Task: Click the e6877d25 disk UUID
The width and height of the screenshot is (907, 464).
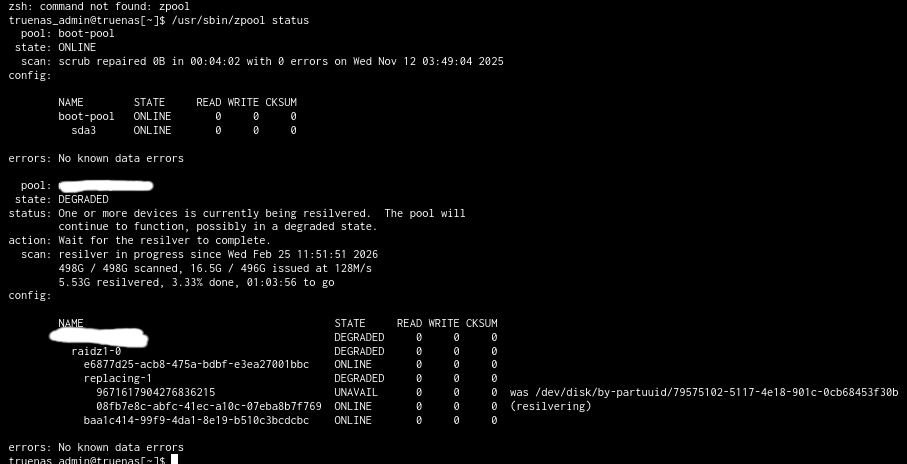Action: pos(196,365)
